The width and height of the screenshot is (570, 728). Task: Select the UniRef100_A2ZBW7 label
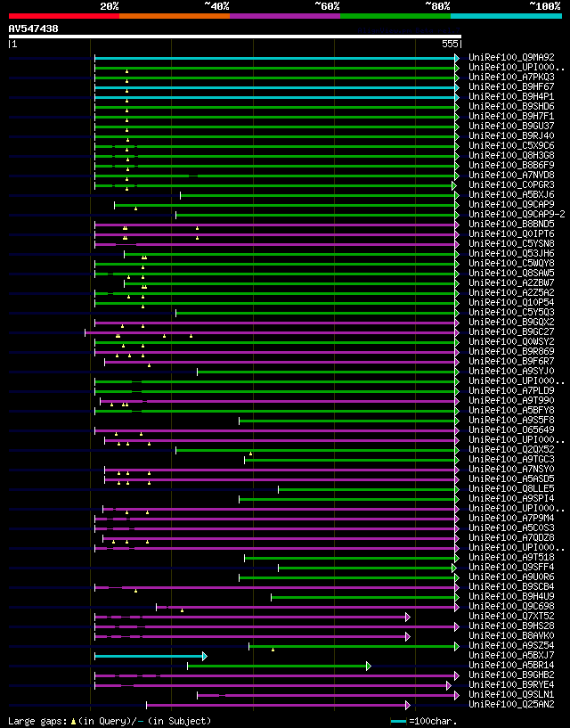(x=511, y=282)
